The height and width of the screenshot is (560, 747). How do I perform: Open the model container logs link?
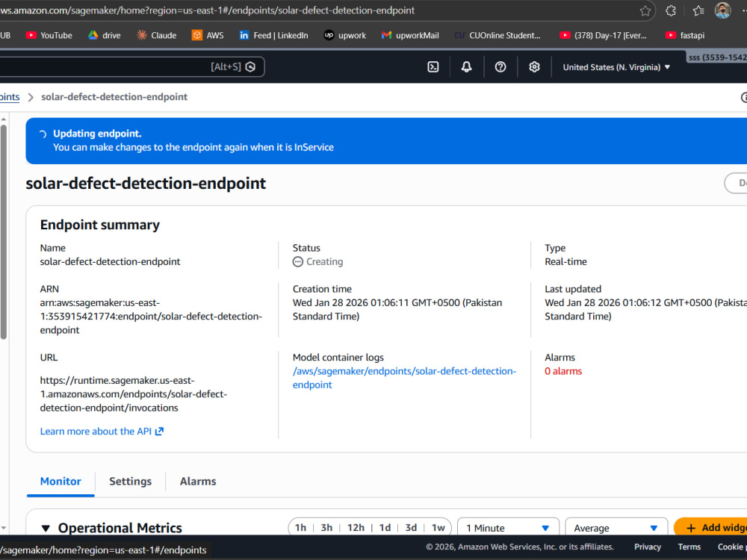(x=404, y=378)
